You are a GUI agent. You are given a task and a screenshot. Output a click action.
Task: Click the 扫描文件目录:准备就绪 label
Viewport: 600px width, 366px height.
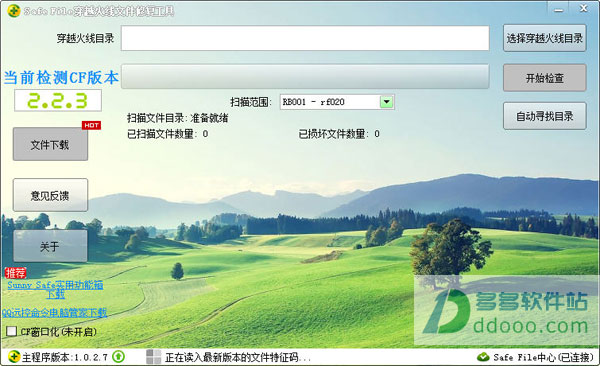coord(178,118)
